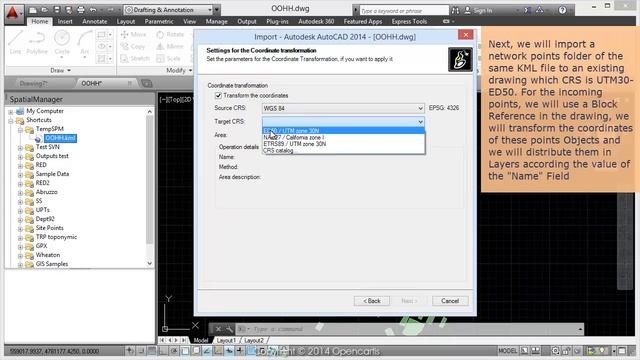This screenshot has height=360, width=640.
Task: Click the Plot/Print icon in quick access toolbar
Action: pyautogui.click(x=81, y=10)
